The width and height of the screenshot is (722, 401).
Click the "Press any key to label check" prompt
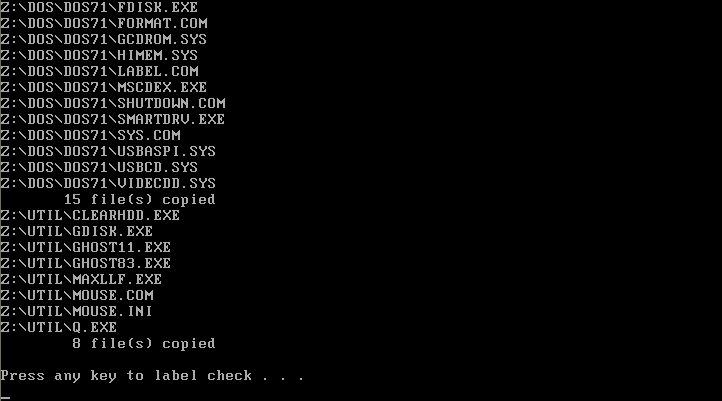[152, 376]
